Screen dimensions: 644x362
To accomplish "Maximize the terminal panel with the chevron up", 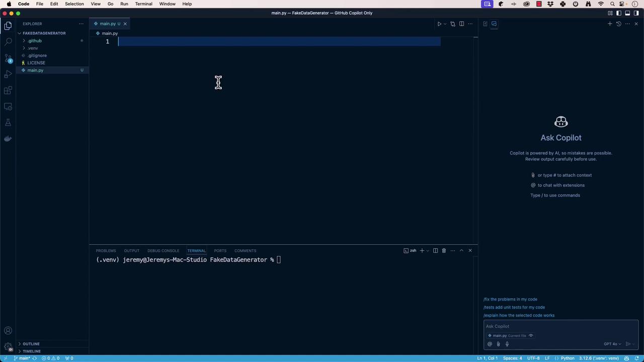I will pos(461,250).
